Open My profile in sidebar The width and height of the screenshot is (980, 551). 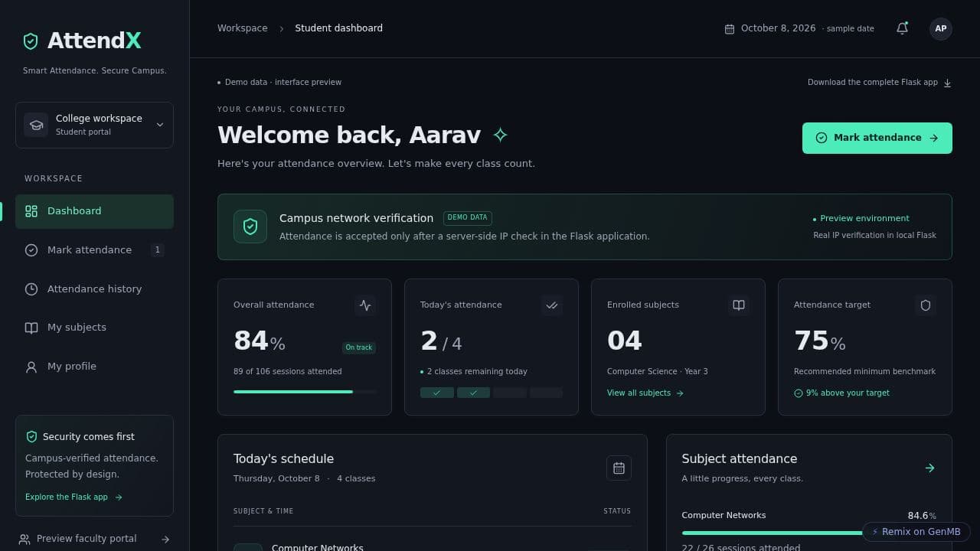[94, 367]
